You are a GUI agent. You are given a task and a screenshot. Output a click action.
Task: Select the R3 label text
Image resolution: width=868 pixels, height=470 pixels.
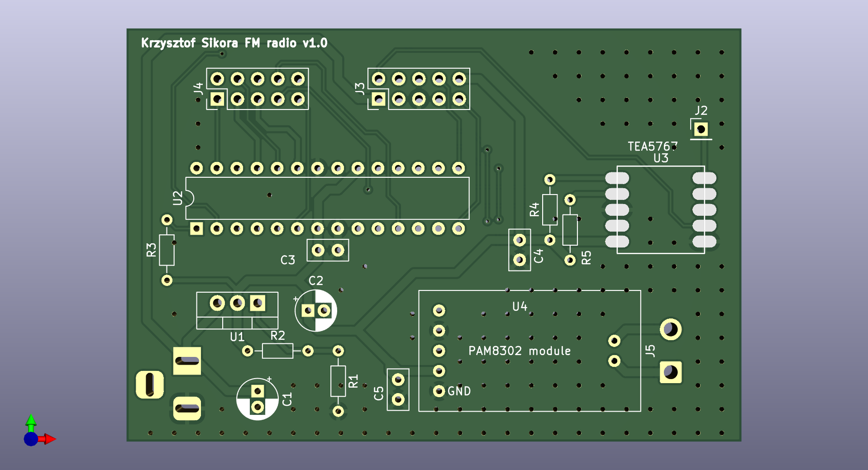click(x=151, y=250)
